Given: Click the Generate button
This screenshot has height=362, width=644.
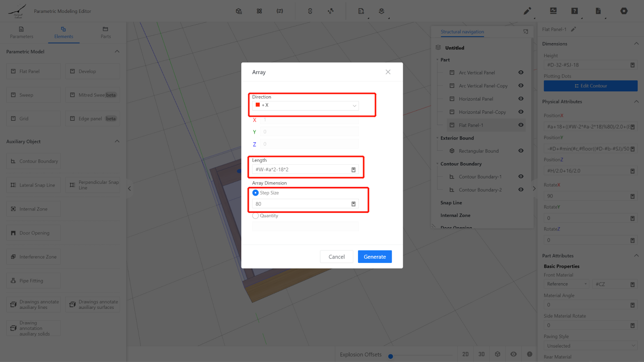Looking at the screenshot, I should 375,257.
